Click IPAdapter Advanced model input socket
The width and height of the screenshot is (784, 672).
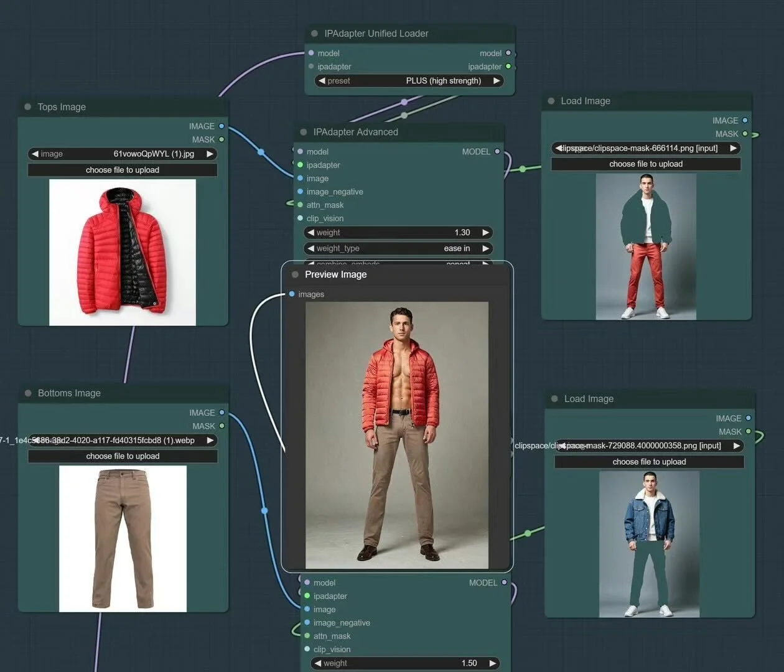[x=300, y=152]
